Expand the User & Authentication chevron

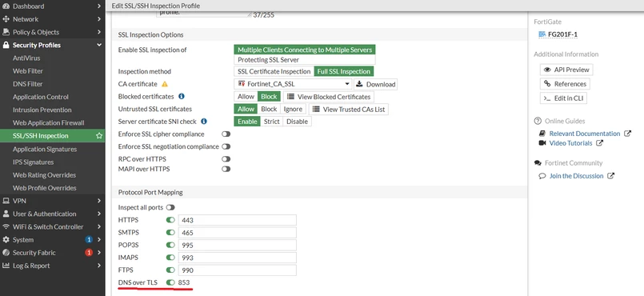point(99,214)
